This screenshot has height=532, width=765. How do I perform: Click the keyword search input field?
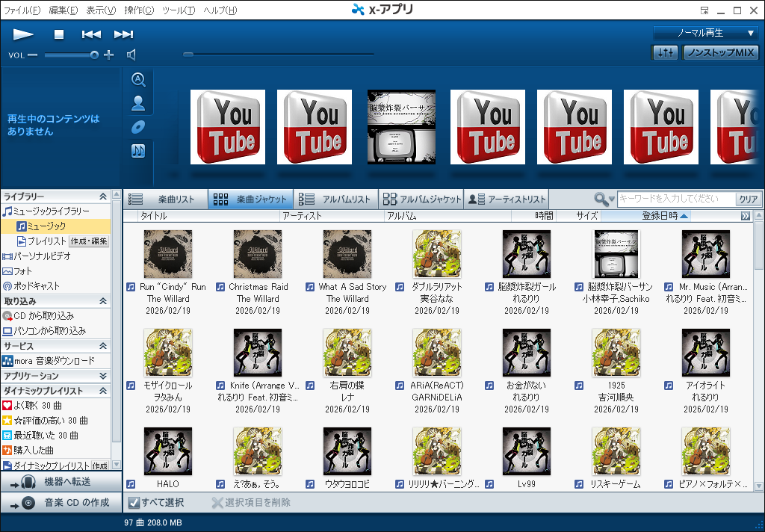tap(675, 199)
